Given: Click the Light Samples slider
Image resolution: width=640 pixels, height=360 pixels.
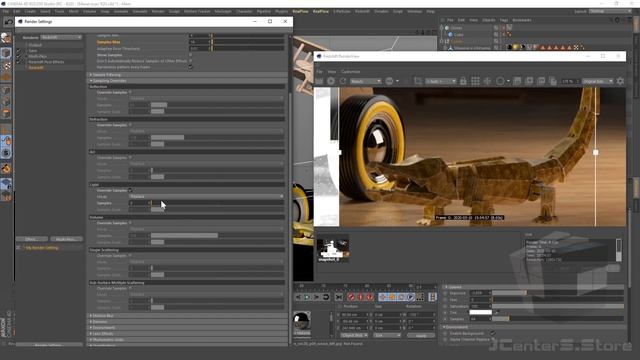Looking at the screenshot, I should pos(218,203).
